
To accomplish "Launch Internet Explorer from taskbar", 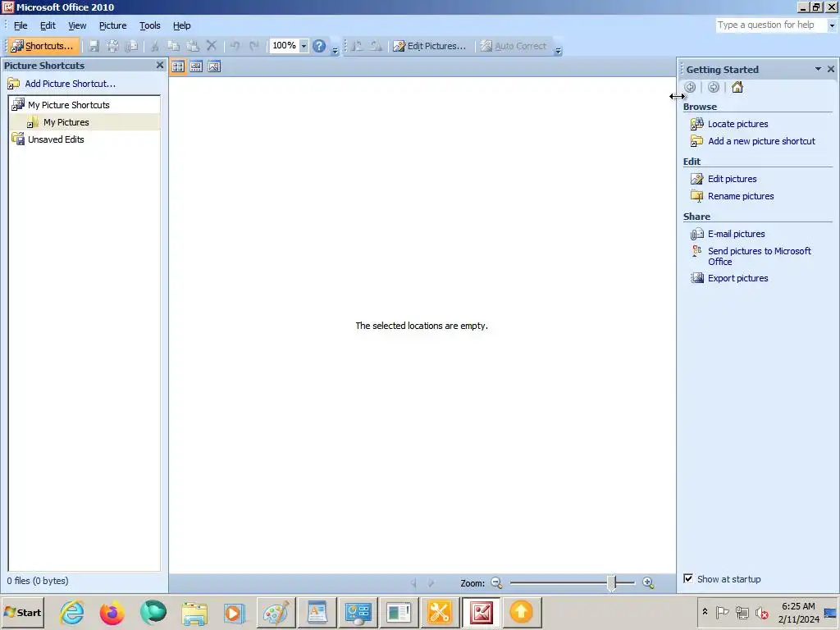I will (x=72, y=612).
